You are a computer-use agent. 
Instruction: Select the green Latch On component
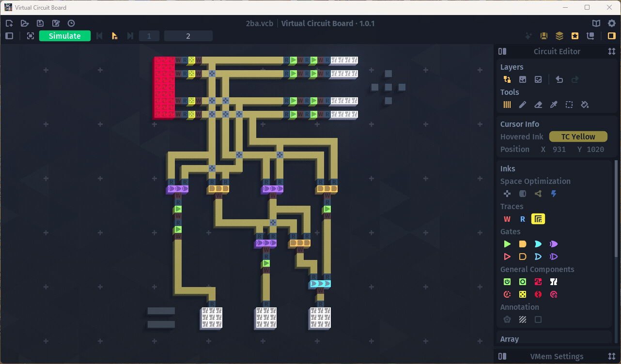coord(507,282)
